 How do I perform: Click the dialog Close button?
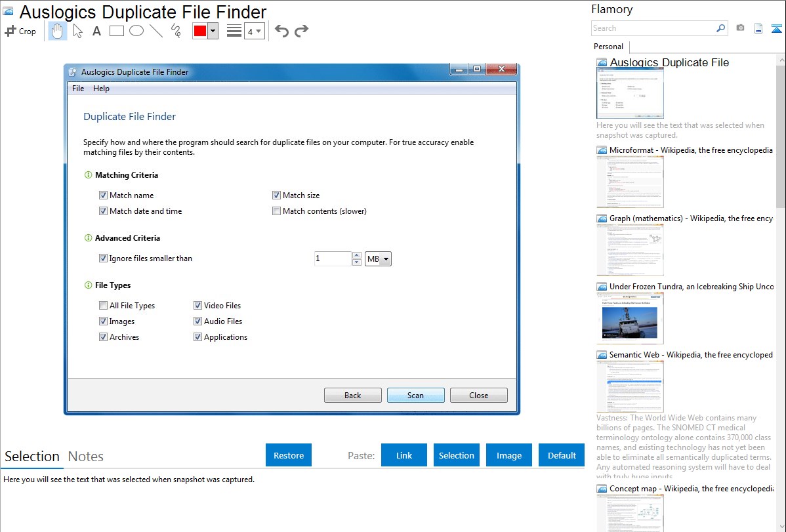479,395
